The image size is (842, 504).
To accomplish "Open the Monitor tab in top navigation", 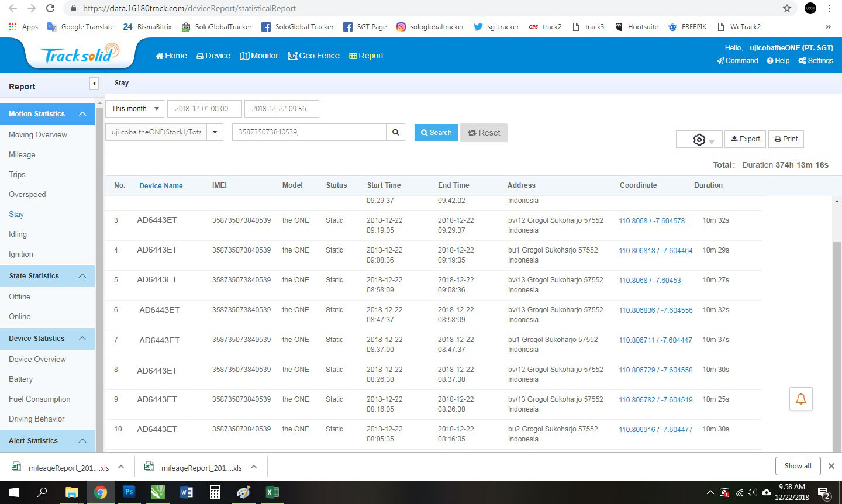I will tap(259, 56).
